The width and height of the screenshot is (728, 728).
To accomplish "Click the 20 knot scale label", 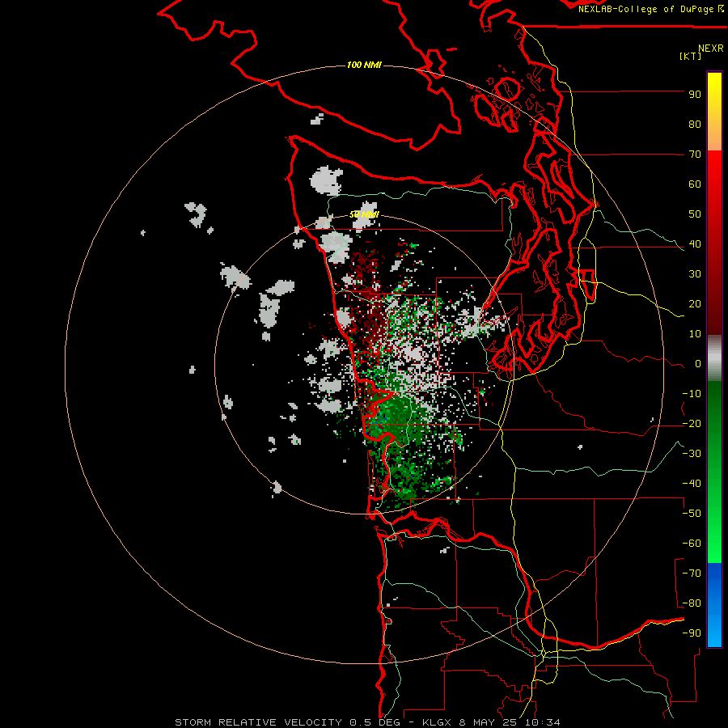I will click(695, 304).
